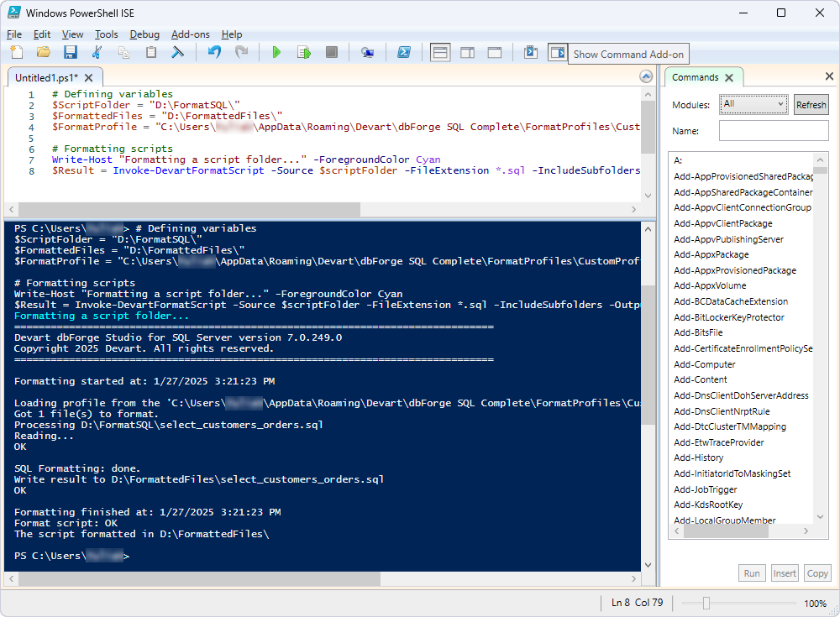Image resolution: width=840 pixels, height=617 pixels.
Task: Open the File menu
Action: click(14, 34)
